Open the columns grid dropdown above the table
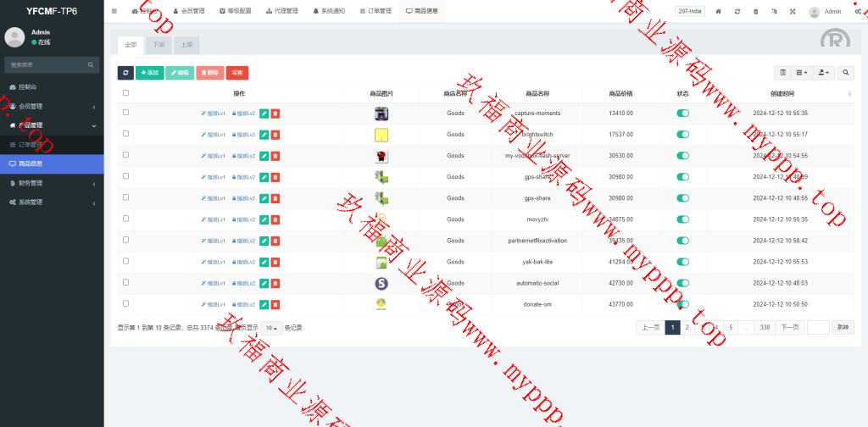 802,73
